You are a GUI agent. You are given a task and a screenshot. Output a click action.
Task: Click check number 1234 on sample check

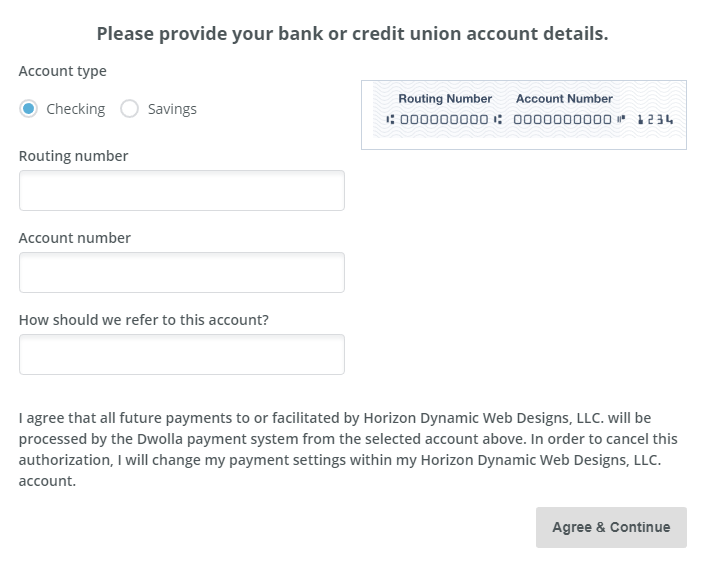point(655,120)
